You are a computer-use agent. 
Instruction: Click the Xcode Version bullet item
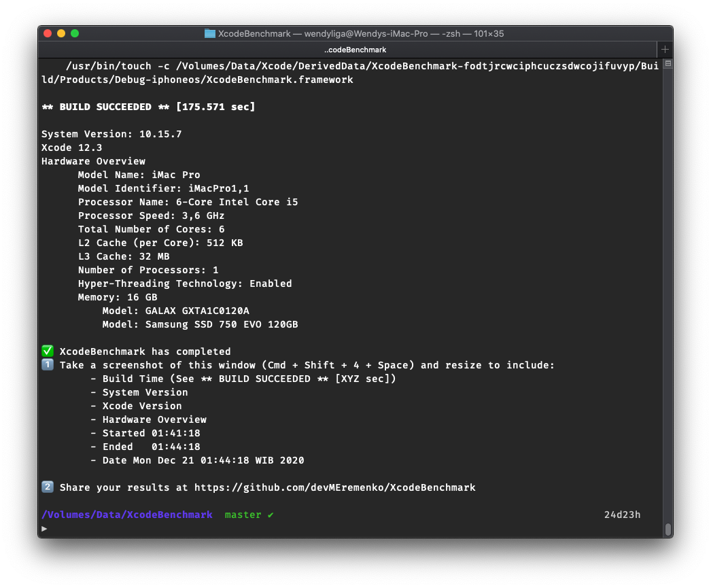tap(136, 407)
